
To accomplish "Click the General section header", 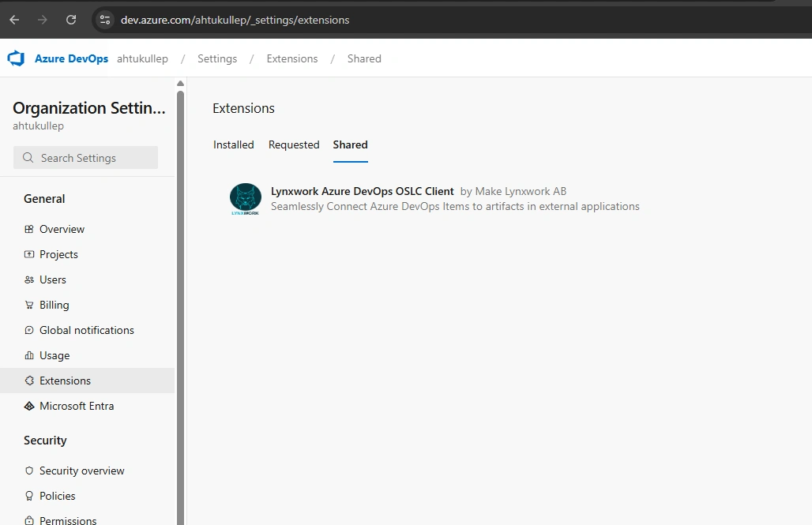I will click(x=44, y=199).
